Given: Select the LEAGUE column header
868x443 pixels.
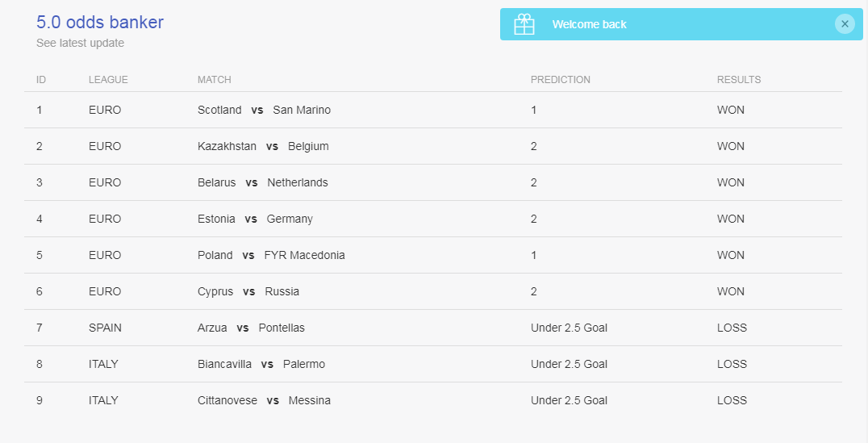Looking at the screenshot, I should pyautogui.click(x=108, y=80).
